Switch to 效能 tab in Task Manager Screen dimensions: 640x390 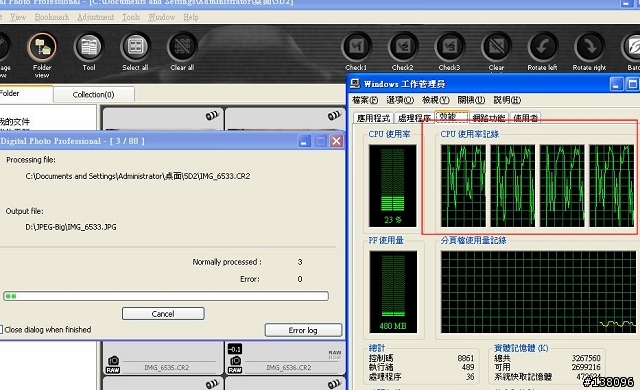(x=451, y=117)
